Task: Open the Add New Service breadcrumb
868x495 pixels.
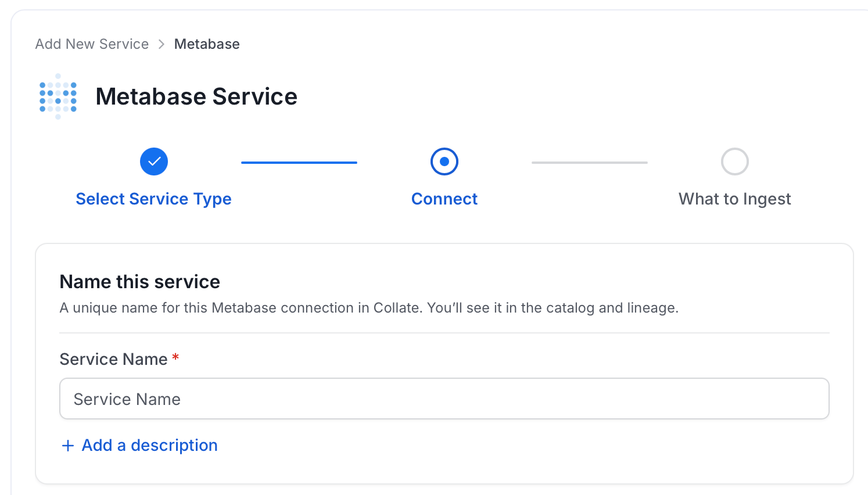Action: [92, 44]
